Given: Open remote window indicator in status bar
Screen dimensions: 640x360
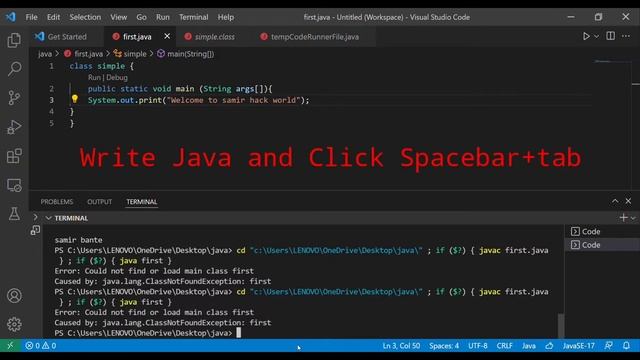Looking at the screenshot, I should (10, 346).
